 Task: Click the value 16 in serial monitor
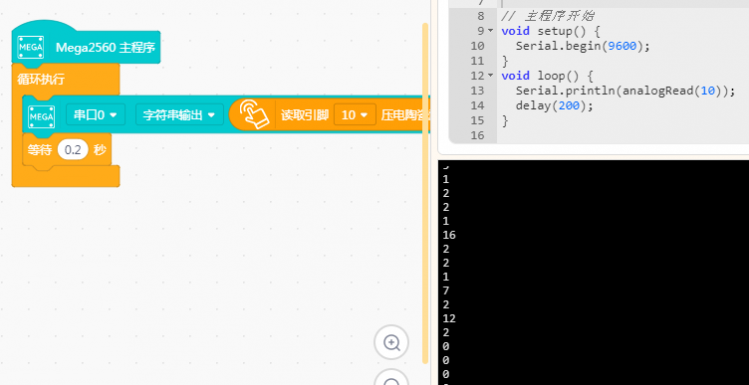[x=449, y=235]
